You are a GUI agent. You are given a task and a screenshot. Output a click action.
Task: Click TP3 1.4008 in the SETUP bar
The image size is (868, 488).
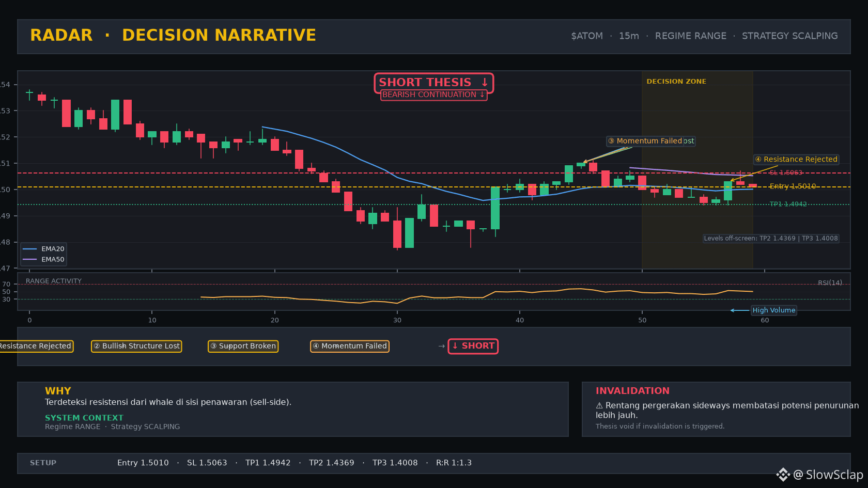(x=395, y=463)
